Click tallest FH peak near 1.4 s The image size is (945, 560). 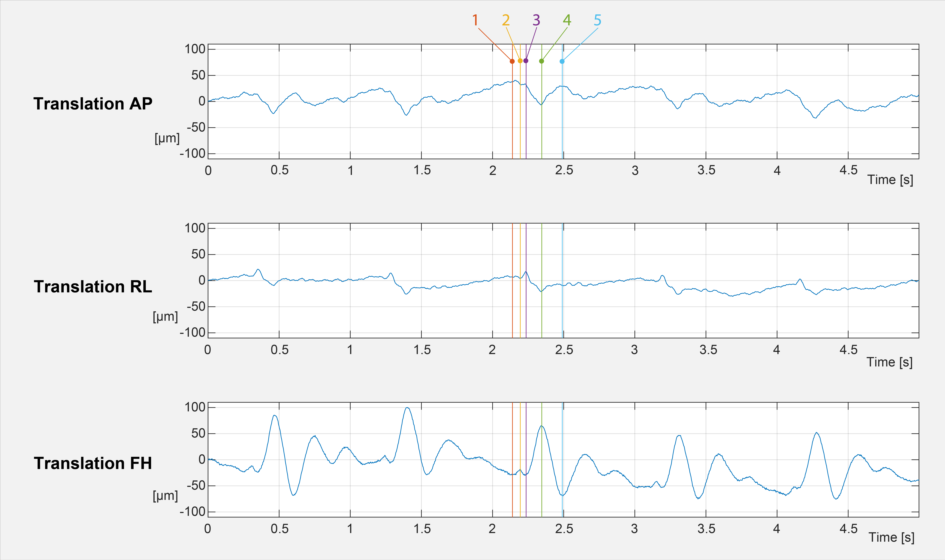(407, 407)
